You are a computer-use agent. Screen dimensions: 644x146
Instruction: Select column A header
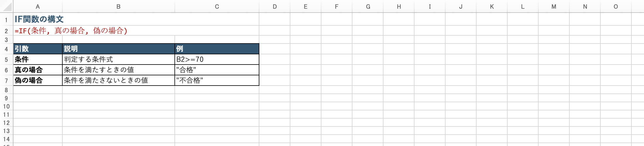pos(38,6)
